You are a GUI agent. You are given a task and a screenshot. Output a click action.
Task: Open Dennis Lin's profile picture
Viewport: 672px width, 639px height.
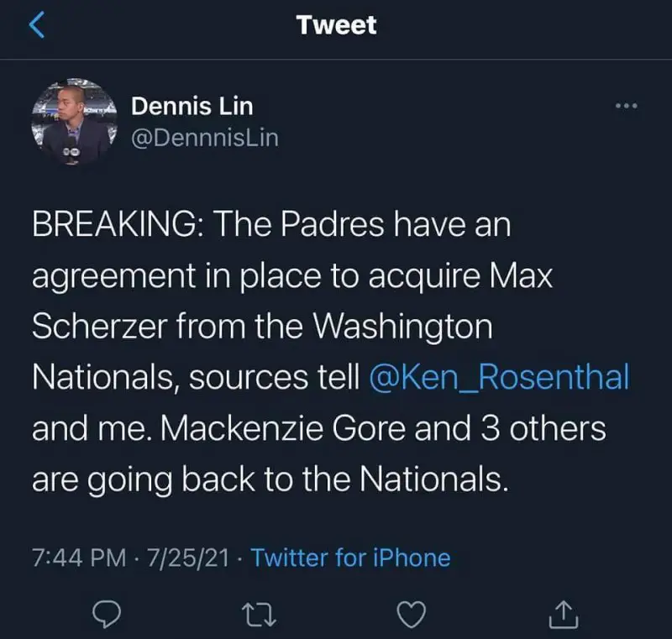coord(74,122)
